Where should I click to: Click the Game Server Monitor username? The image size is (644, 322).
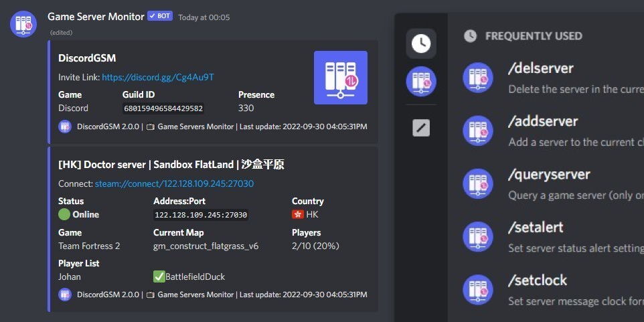pos(96,17)
